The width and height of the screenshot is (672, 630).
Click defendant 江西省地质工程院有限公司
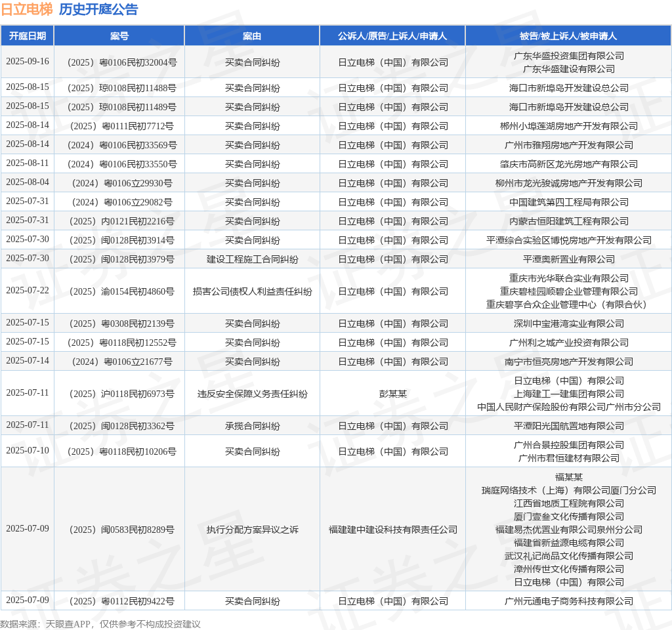tap(569, 503)
